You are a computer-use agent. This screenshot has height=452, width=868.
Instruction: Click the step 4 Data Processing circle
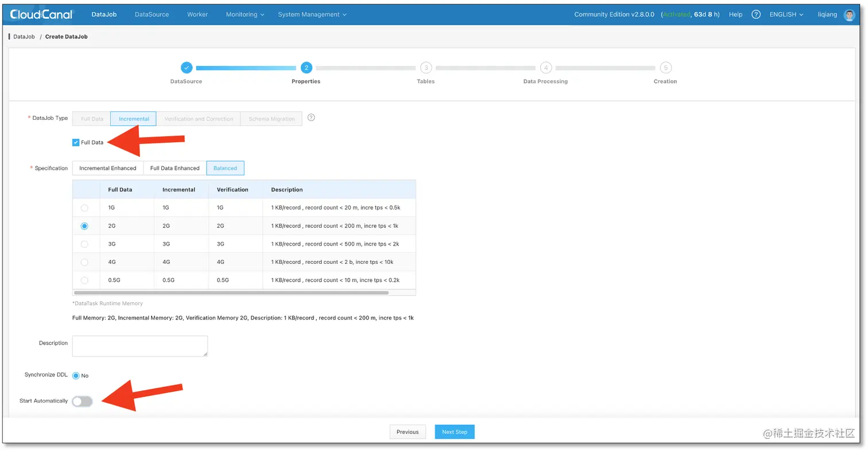pyautogui.click(x=545, y=68)
